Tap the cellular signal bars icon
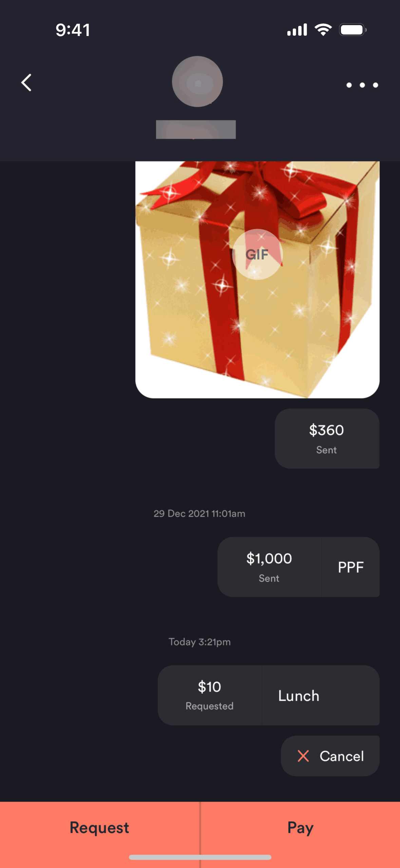This screenshot has width=400, height=868. coord(297,30)
